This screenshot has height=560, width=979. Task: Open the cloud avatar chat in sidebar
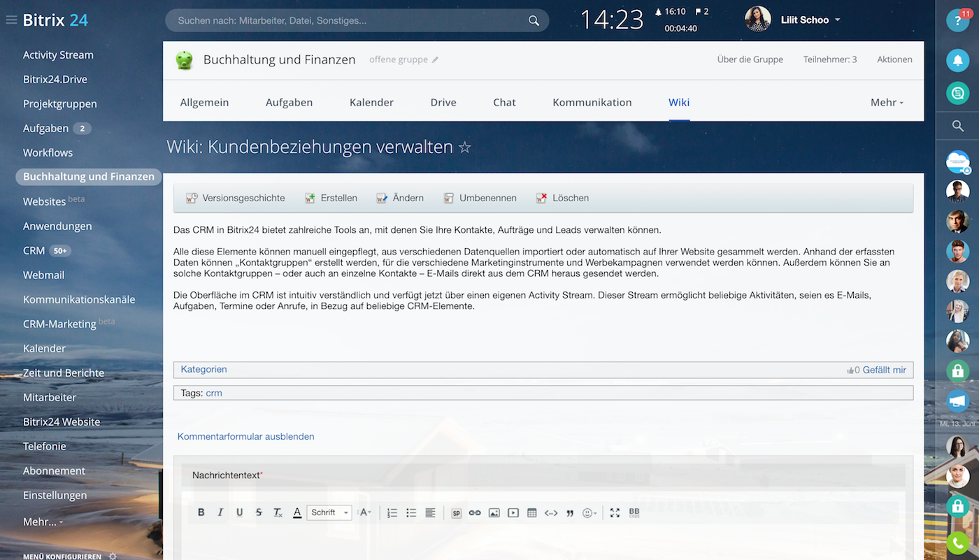(x=958, y=161)
